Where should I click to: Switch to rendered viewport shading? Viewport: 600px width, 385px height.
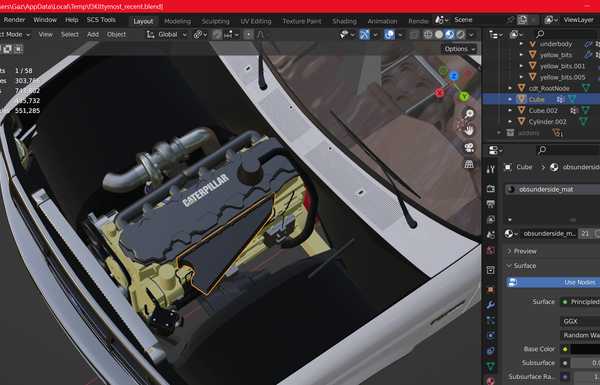pyautogui.click(x=461, y=35)
